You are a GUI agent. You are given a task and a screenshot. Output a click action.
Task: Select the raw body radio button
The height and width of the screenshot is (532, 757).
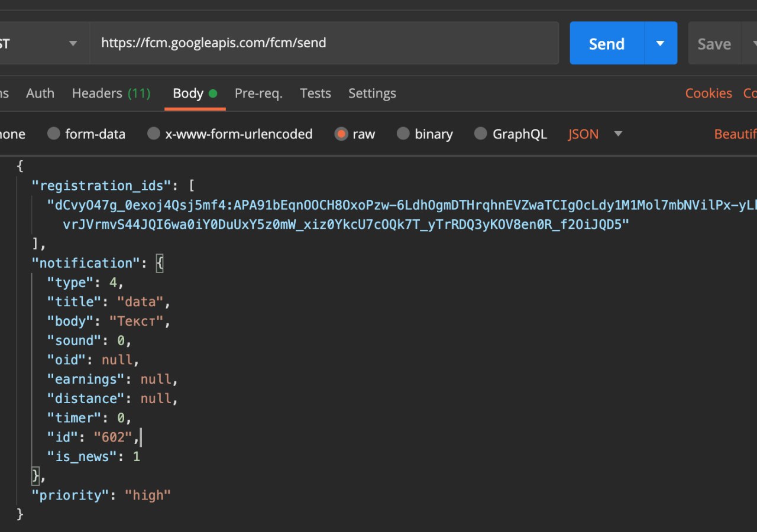pos(341,134)
